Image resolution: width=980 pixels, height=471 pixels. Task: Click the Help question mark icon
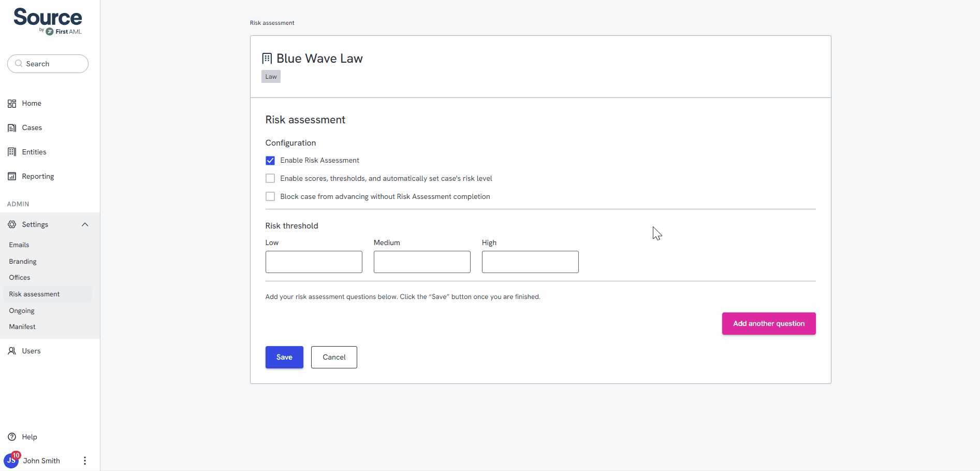(12, 437)
